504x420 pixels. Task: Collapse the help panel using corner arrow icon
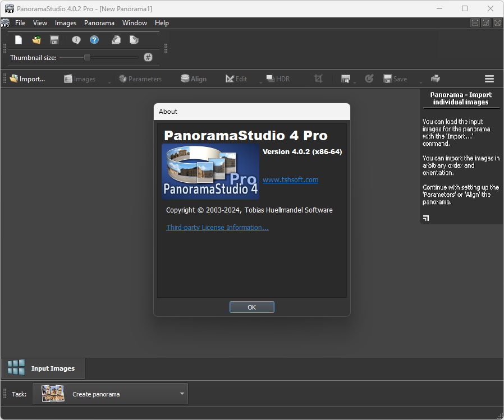(426, 218)
